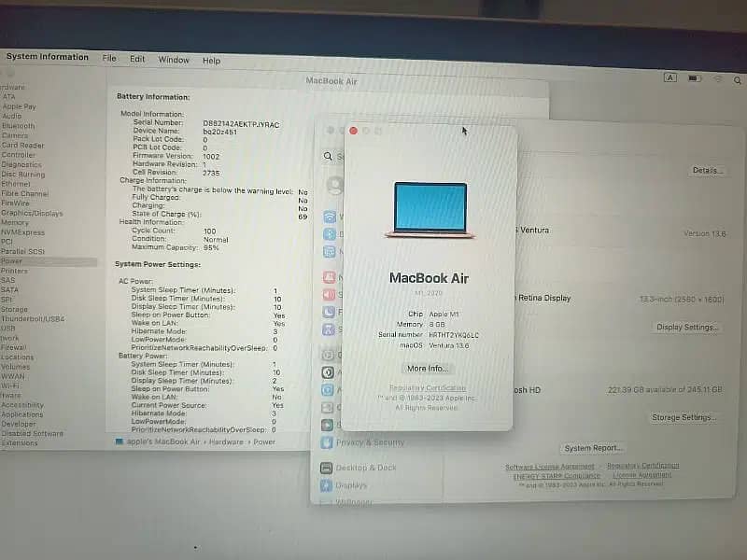This screenshot has height=560, width=747.
Task: Open the Help menu
Action: point(212,61)
